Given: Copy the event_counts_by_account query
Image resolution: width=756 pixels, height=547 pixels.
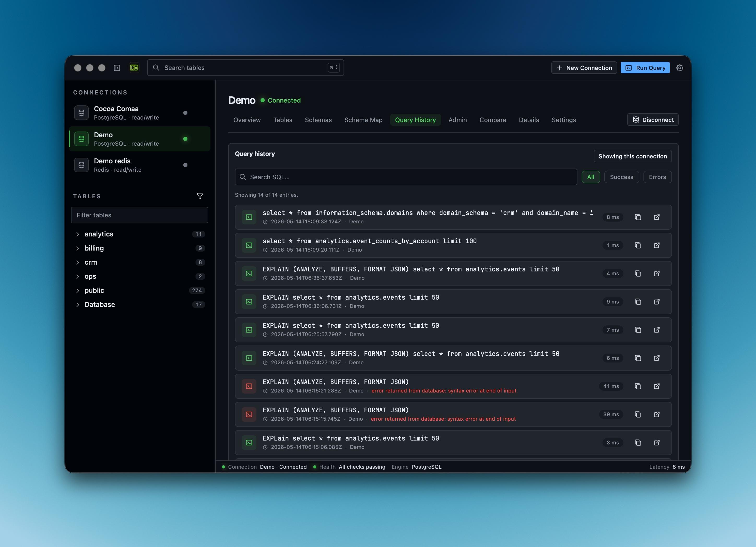Looking at the screenshot, I should 638,245.
